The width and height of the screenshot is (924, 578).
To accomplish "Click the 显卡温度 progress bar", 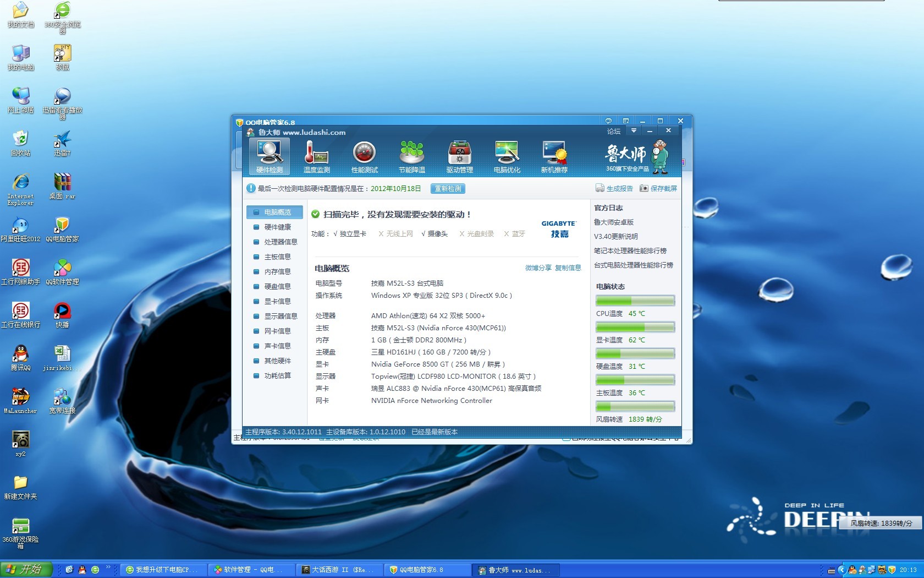I will click(635, 327).
